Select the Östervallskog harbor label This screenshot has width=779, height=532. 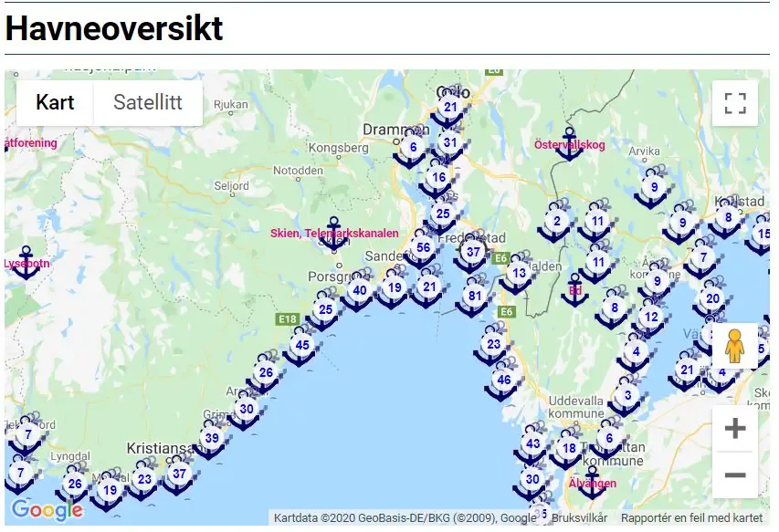tap(569, 143)
